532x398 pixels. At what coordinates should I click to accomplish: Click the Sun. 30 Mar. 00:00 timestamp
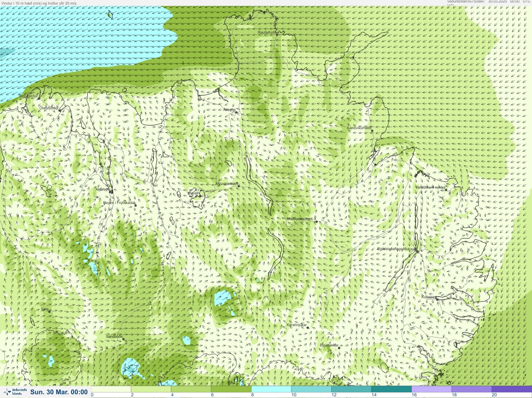[x=59, y=392]
